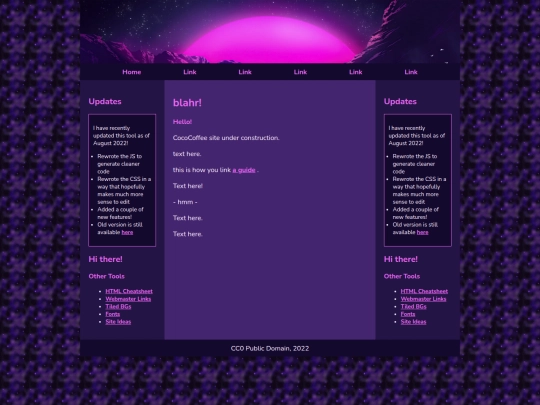
Task: Click the Link item next to Home
Action: [x=190, y=72]
